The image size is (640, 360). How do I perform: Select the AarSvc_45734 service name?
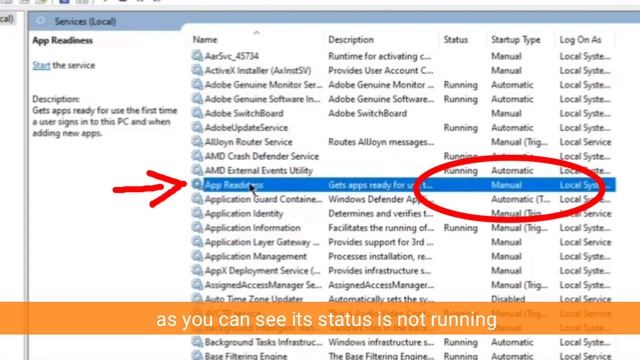(231, 56)
